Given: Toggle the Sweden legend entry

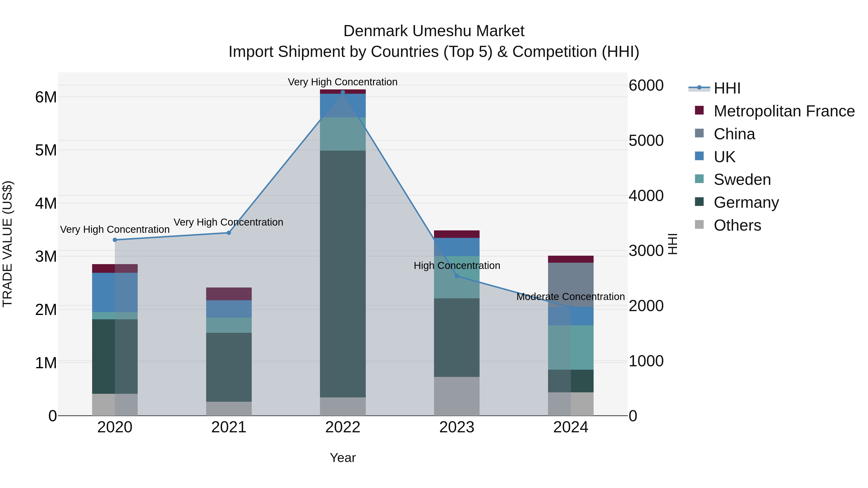Looking at the screenshot, I should (x=732, y=180).
